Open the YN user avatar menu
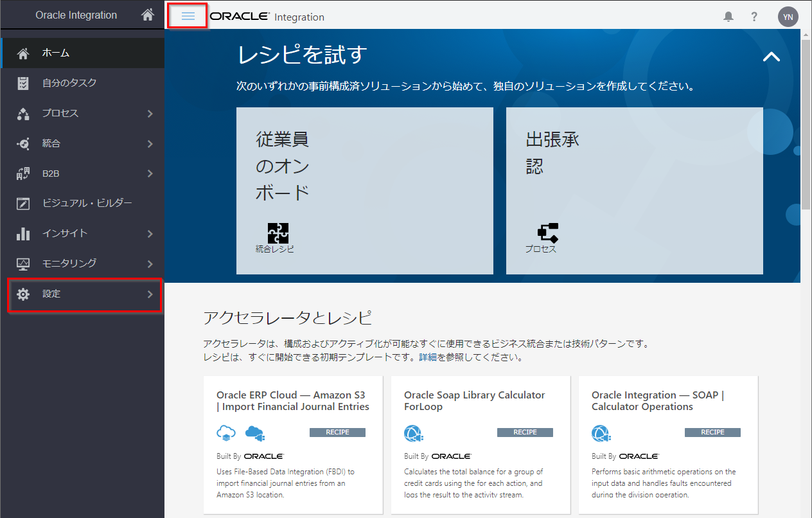Viewport: 812px width, 518px height. click(x=788, y=17)
